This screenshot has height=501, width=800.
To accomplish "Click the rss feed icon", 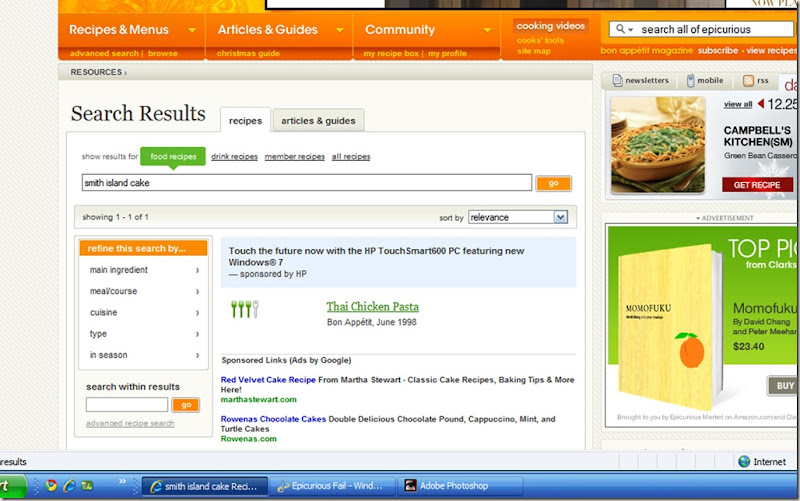I will tap(748, 81).
